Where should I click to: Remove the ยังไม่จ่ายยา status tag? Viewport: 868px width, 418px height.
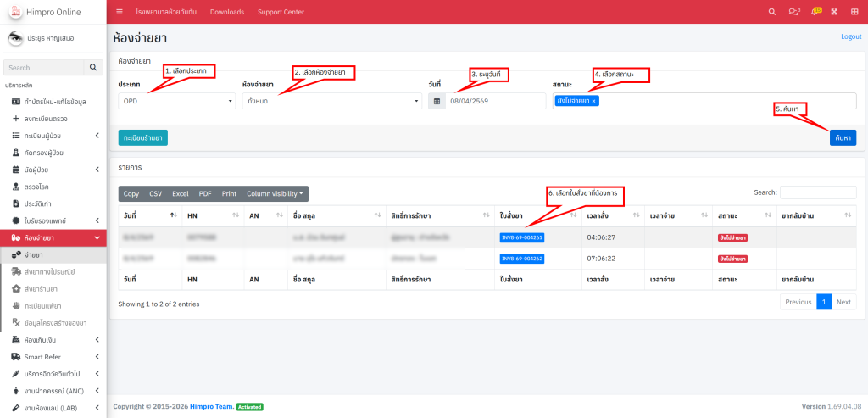coord(594,101)
